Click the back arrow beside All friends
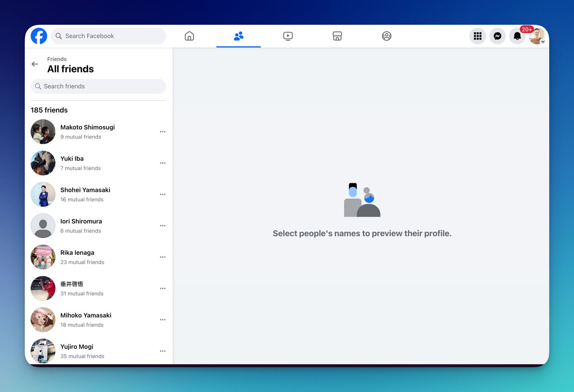Image resolution: width=574 pixels, height=392 pixels. 35,64
